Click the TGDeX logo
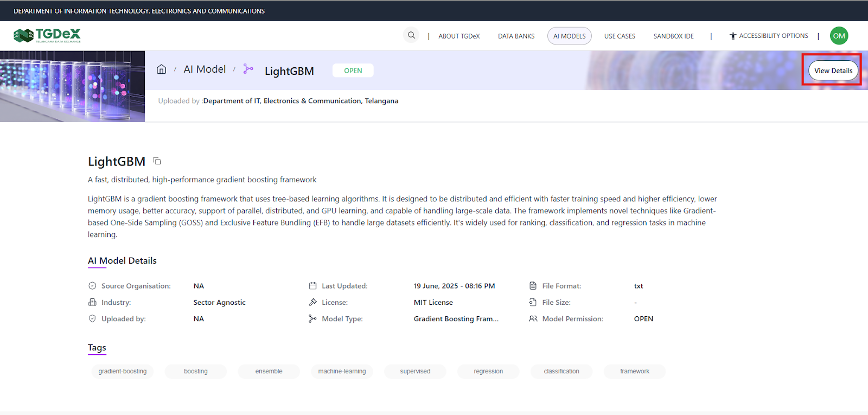Screen dimensions: 868x415 (47, 36)
